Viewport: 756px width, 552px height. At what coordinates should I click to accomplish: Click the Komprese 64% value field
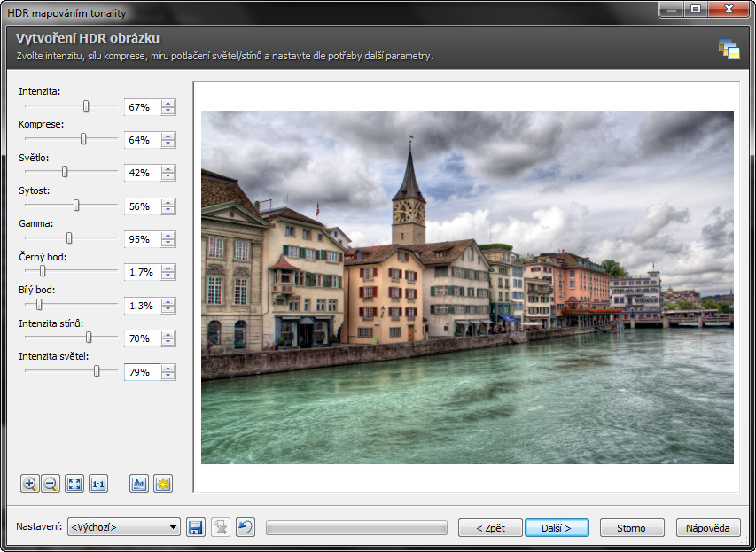click(x=142, y=140)
